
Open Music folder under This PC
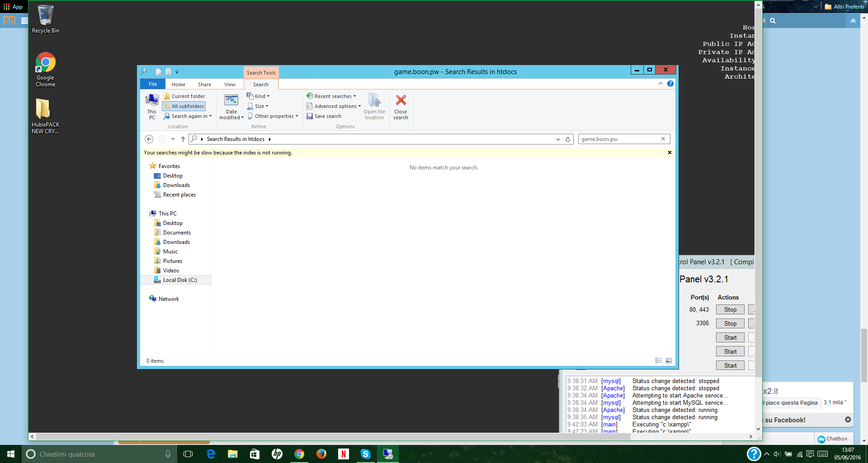(x=170, y=252)
